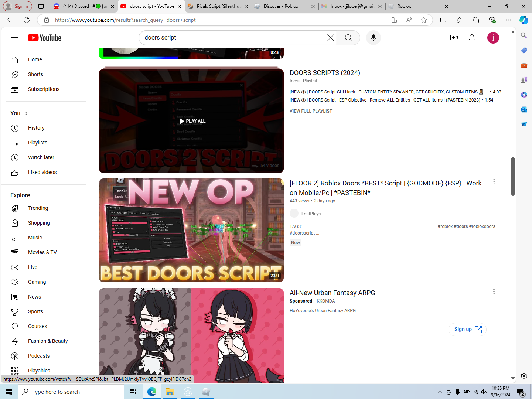Switch to the Roblox tab
Screen dimensions: 532x399
coord(419,6)
